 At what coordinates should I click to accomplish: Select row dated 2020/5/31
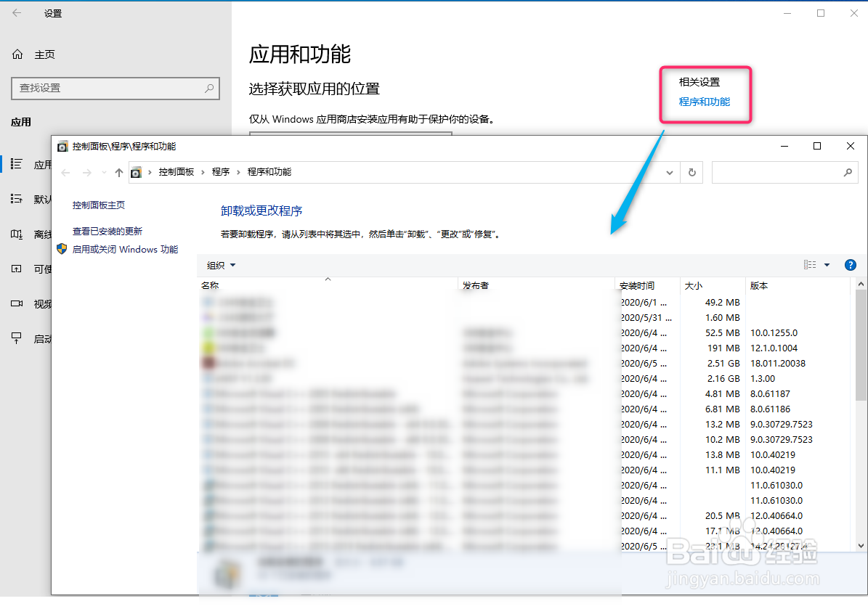coord(524,318)
